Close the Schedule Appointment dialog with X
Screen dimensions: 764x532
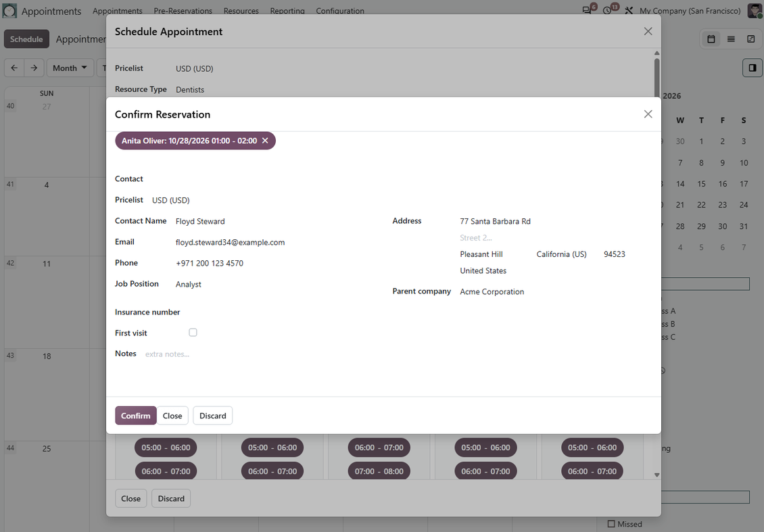(648, 31)
